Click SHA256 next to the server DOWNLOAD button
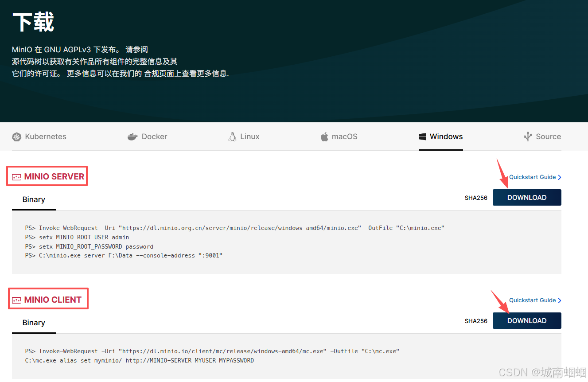 click(476, 198)
